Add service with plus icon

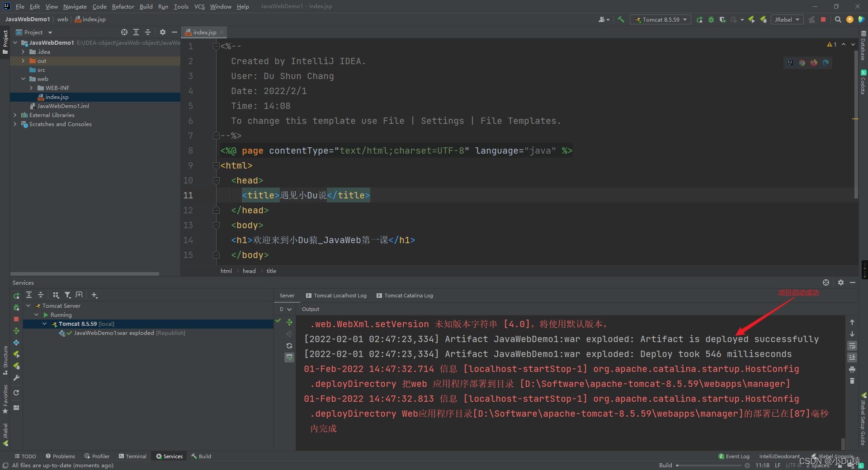point(94,295)
